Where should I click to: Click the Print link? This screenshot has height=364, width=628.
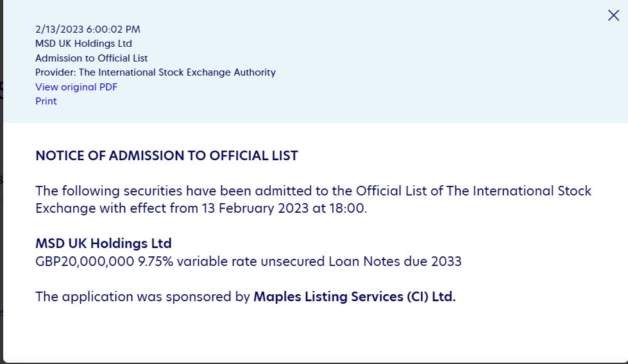coord(46,101)
